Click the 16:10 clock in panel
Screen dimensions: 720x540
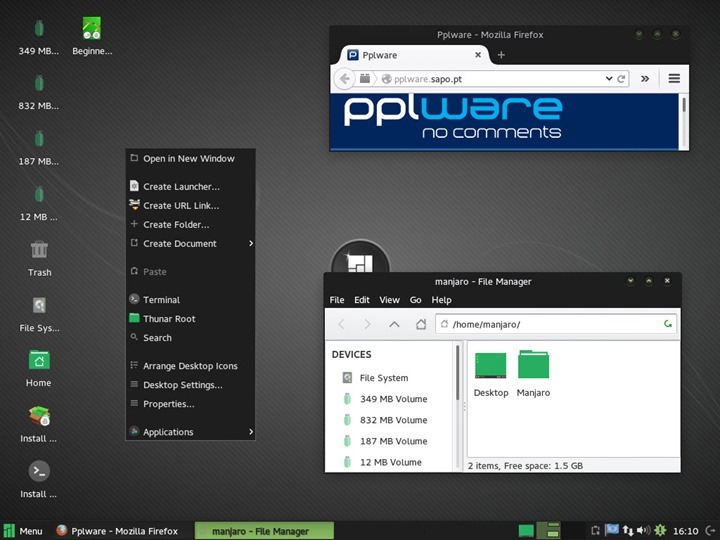click(685, 531)
